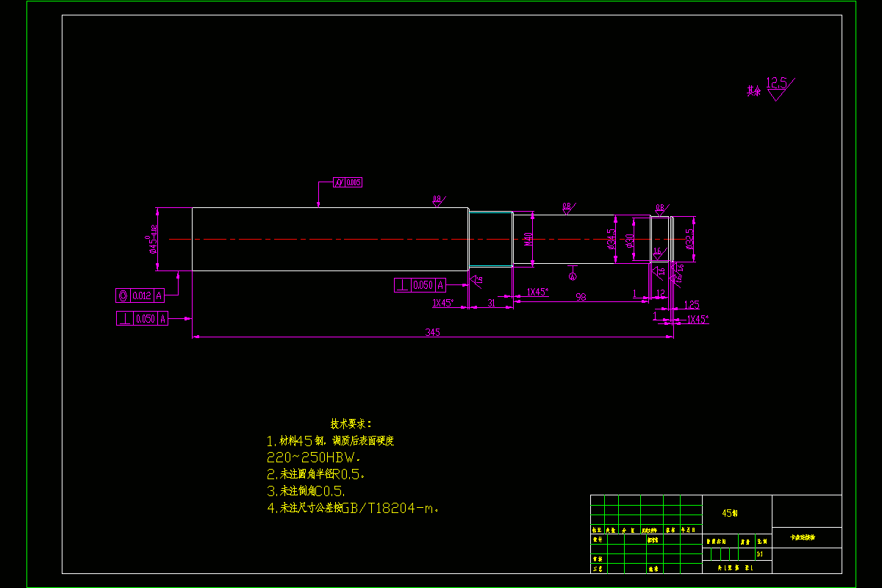This screenshot has height=588, width=882.
Task: Pick the 0.8 roughness symbol above ø34.5 section
Action: (567, 208)
